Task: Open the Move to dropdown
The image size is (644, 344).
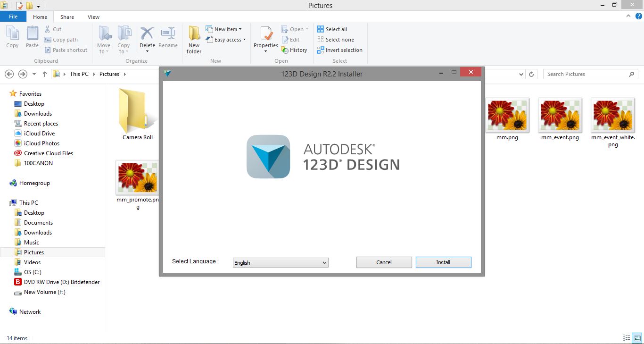Action: tap(104, 40)
